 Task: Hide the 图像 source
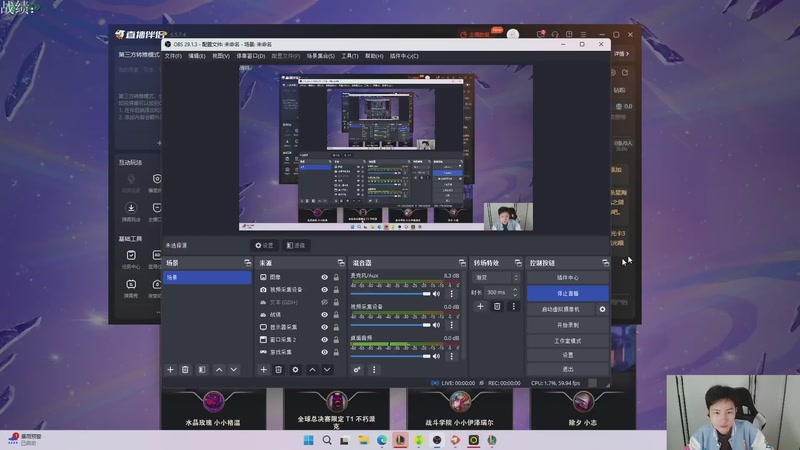click(324, 277)
